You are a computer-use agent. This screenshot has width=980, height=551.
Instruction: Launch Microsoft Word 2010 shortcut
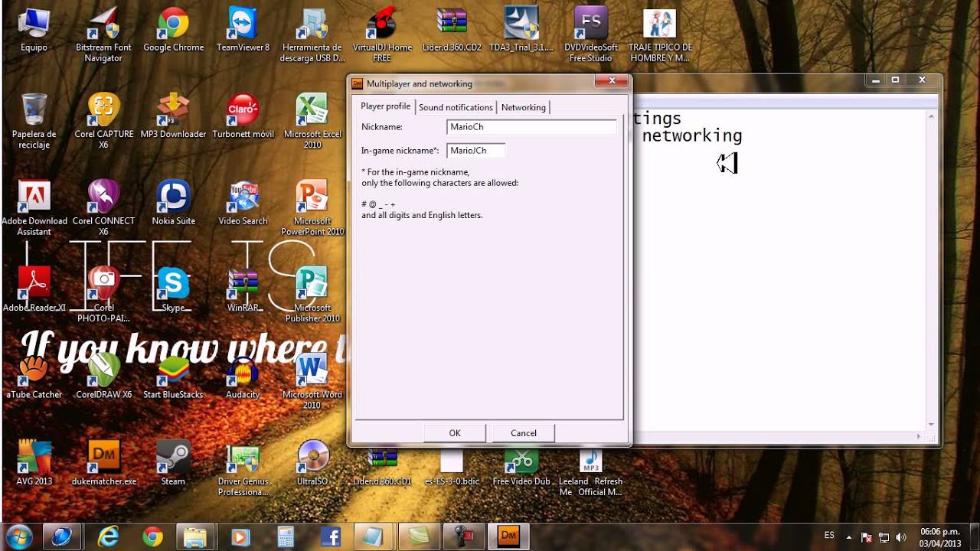pyautogui.click(x=312, y=381)
